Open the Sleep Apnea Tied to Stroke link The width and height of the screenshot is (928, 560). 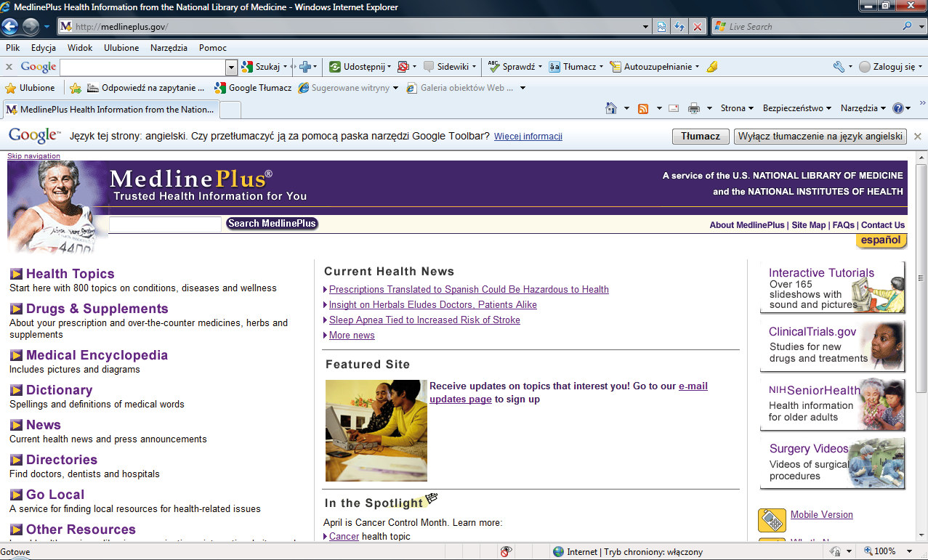pos(424,320)
